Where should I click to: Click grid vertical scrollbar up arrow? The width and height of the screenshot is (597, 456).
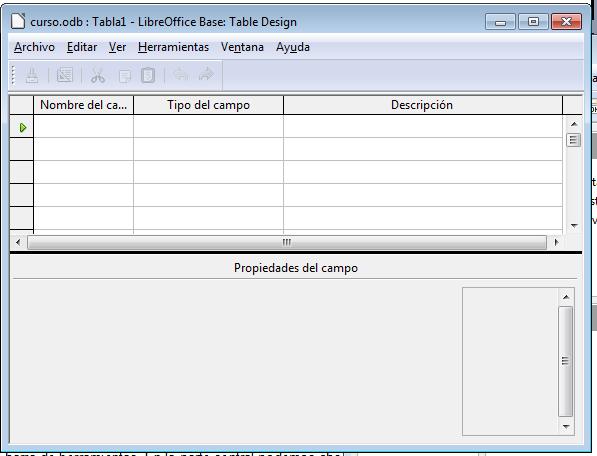[x=574, y=124]
